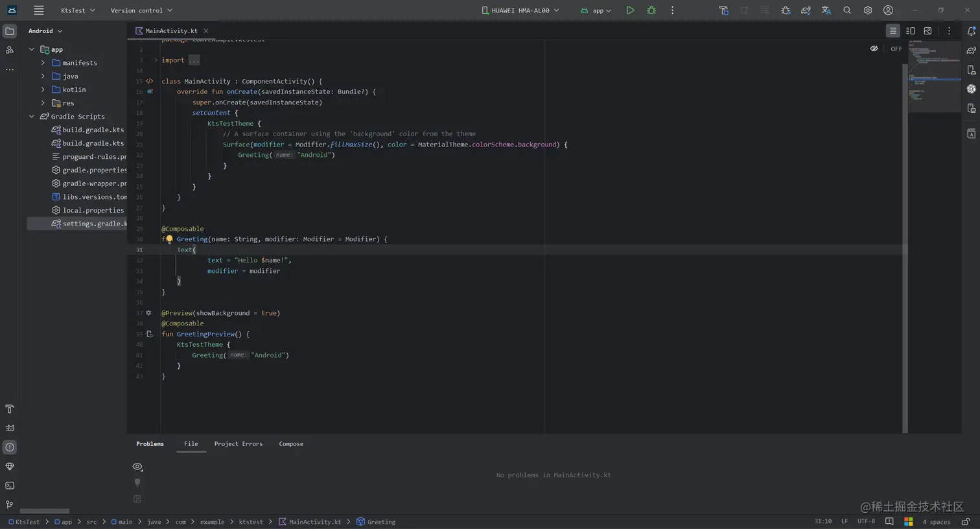Viewport: 980px width, 529px height.
Task: Open More Actions dots next to debug
Action: pyautogui.click(x=672, y=10)
